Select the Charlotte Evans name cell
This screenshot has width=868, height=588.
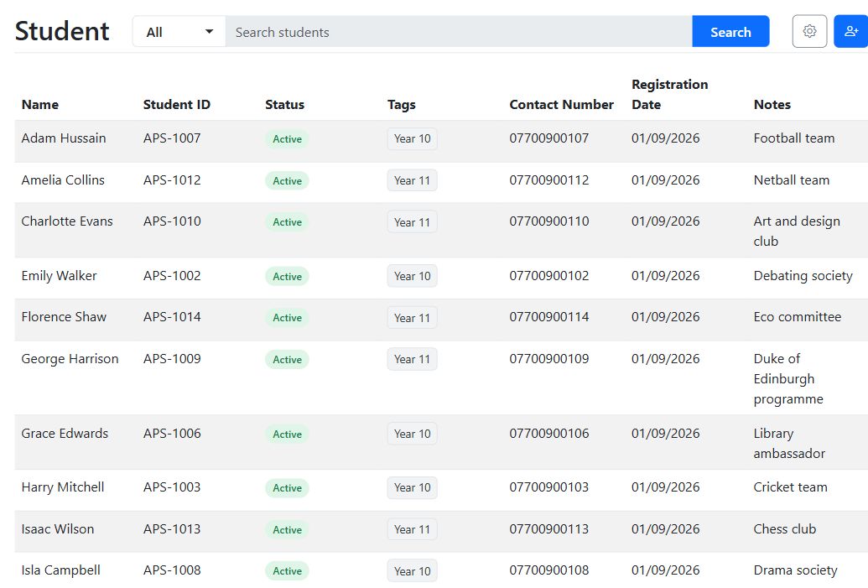[x=67, y=221]
